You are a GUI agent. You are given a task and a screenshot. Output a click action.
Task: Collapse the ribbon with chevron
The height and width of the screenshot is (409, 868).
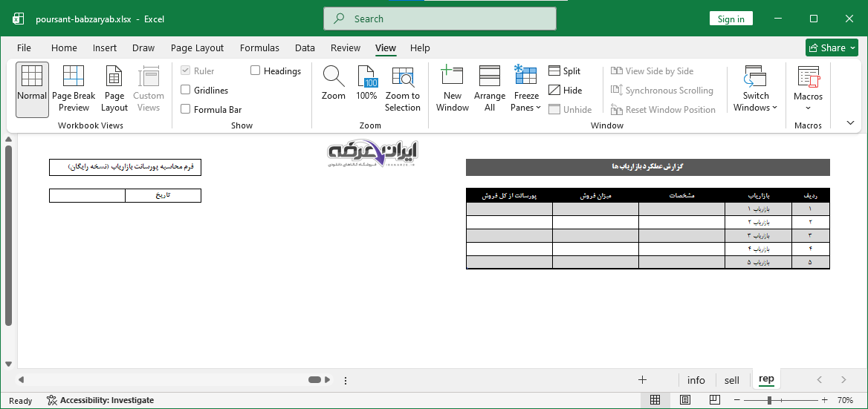point(850,122)
